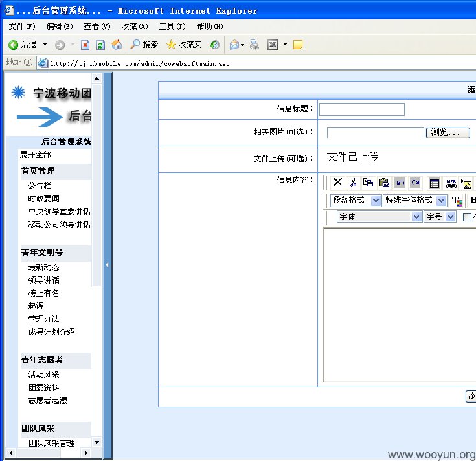Screen dimensions: 476x461
Task: Click the 浏览... browse button
Action: coord(448,133)
